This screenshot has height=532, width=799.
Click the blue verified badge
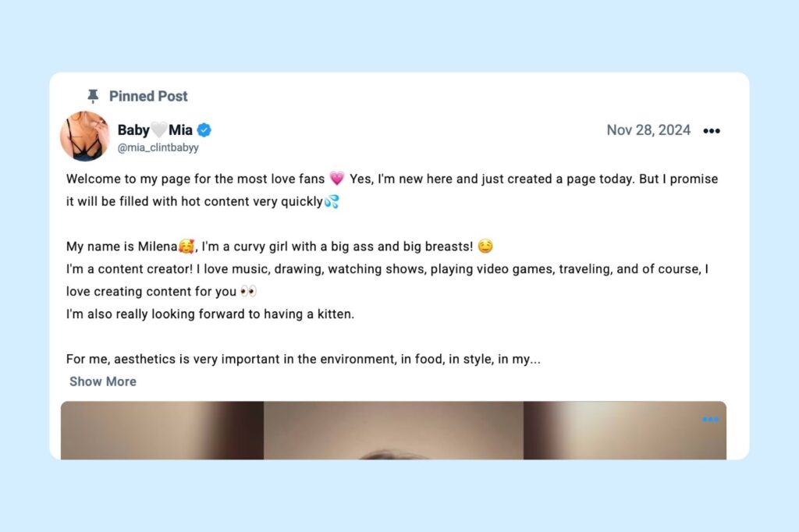coord(204,130)
